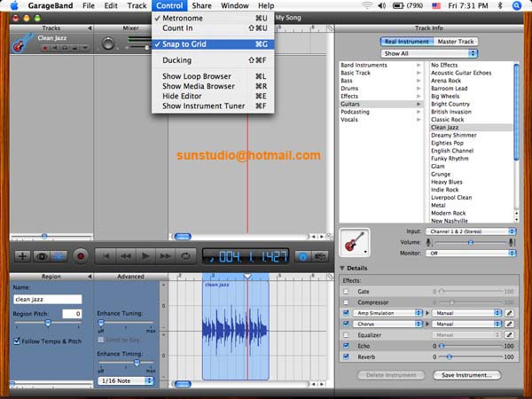Click the guitar instrument icon in Track Info
Image resolution: width=532 pixels, height=399 pixels.
[x=355, y=242]
